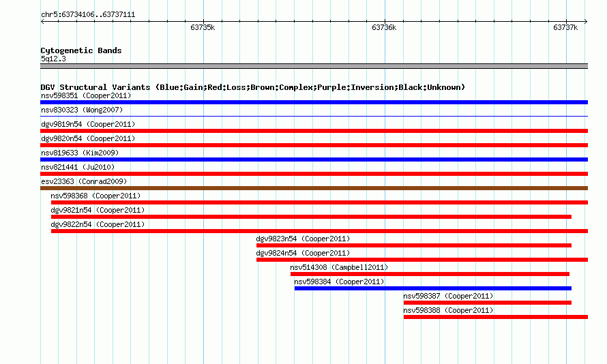Select the red dgv9821n54 loss bar
This screenshot has width=607, height=364.
click(x=311, y=217)
